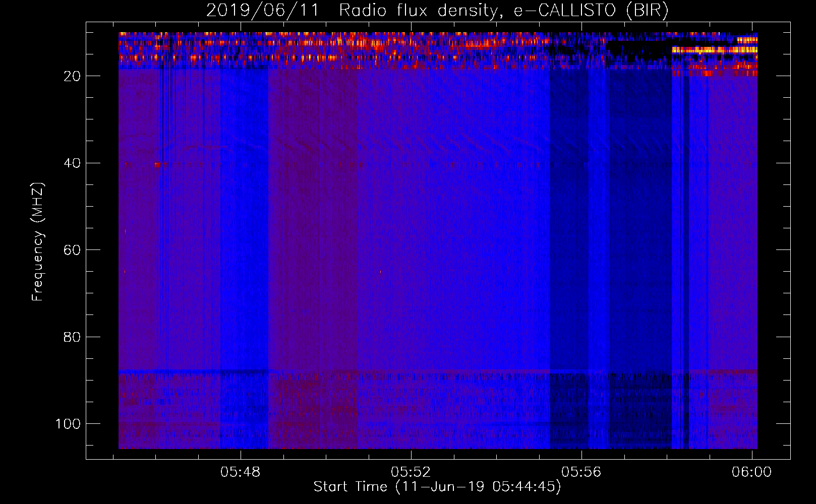Click the 05:48 time tick label
Image resolution: width=816 pixels, height=504 pixels.
pos(241,472)
